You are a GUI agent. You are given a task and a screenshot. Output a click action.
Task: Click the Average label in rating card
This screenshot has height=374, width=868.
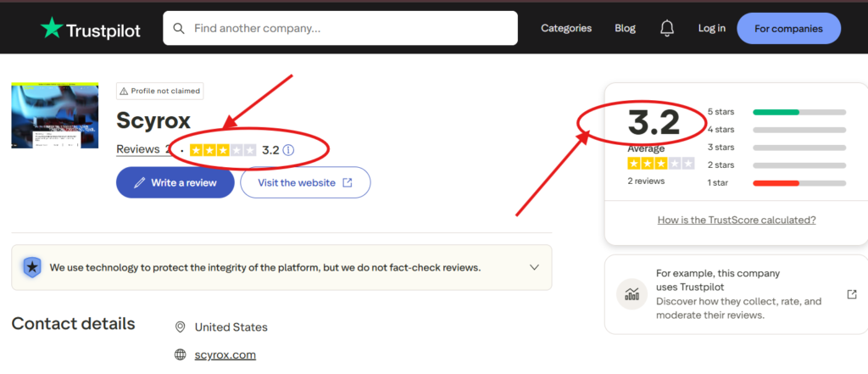[x=646, y=148]
